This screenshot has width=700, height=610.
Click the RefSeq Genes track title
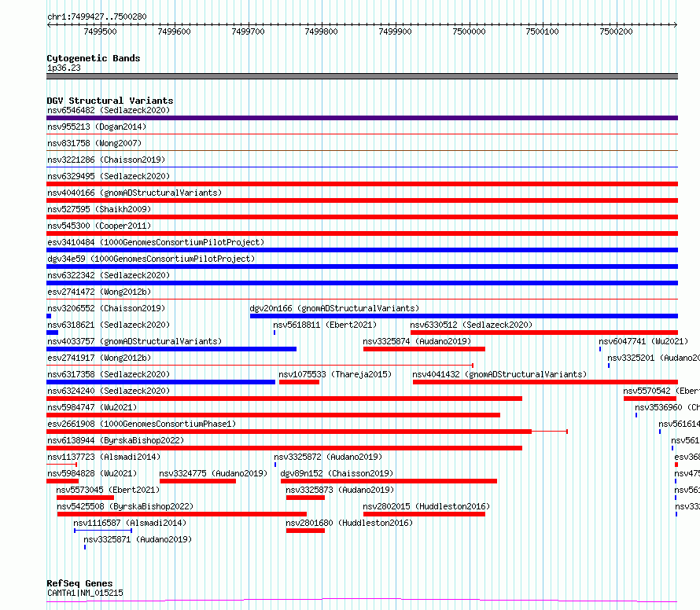[x=79, y=583]
